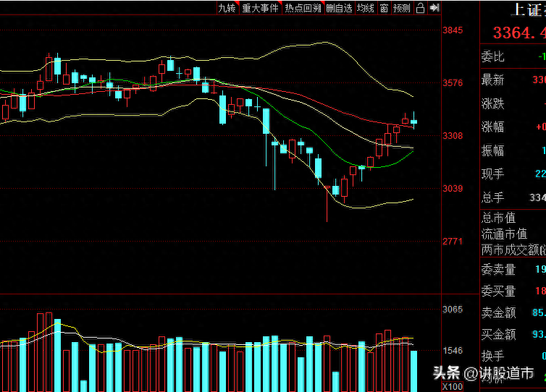This screenshot has width=546, height=392.
Task: Select the 3576 price axis label
Action: coord(453,82)
